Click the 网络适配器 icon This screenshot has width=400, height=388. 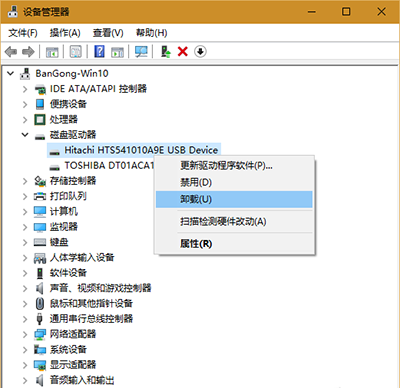point(40,334)
